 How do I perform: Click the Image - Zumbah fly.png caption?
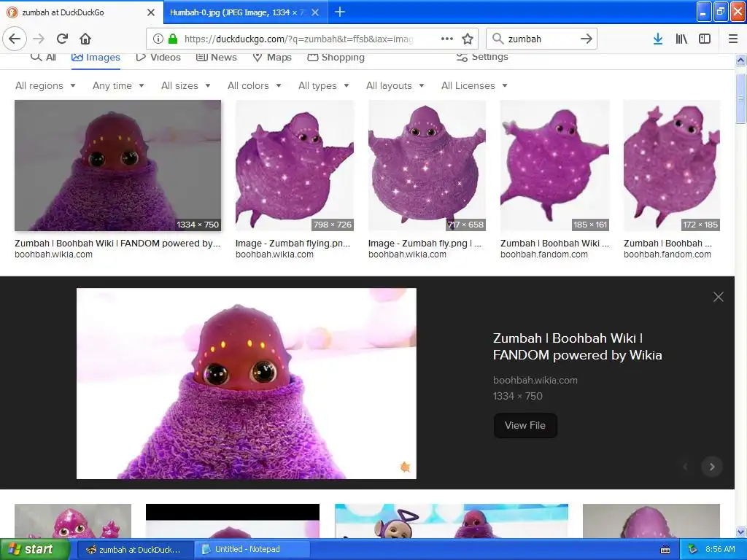425,244
